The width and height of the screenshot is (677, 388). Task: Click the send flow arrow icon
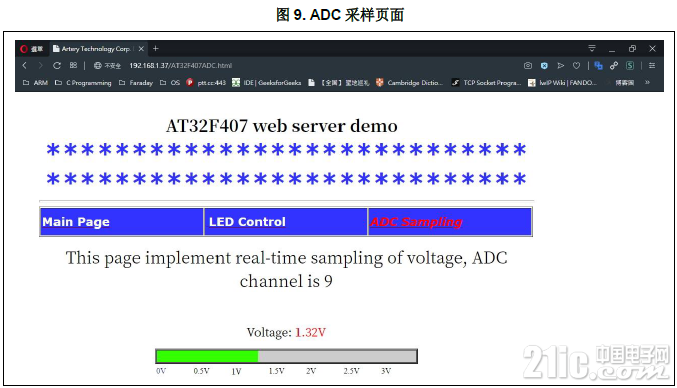560,66
